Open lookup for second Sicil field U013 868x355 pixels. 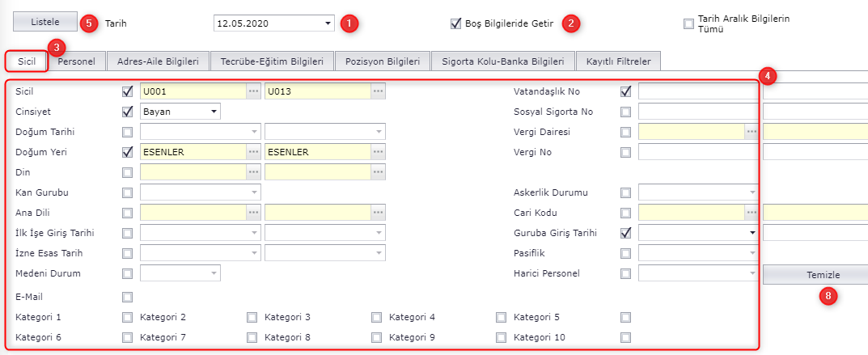coord(378,91)
